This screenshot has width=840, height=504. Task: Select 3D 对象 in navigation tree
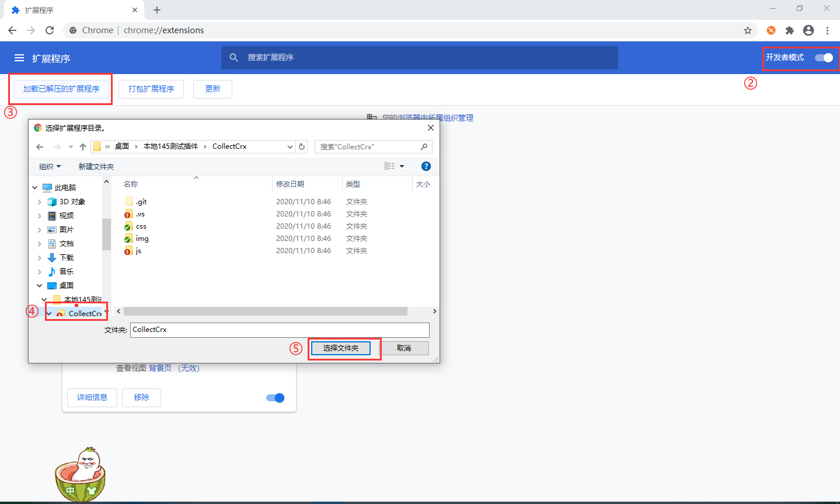click(72, 202)
